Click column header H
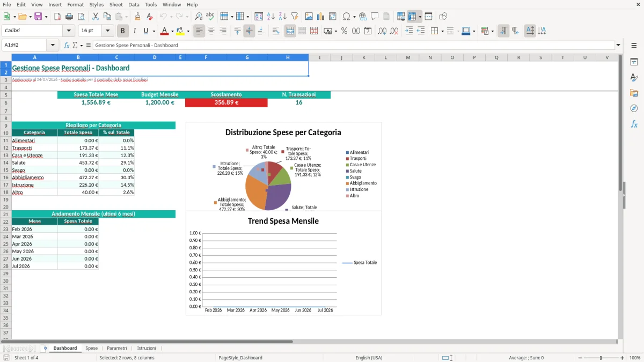The height and width of the screenshot is (362, 644). (288, 57)
